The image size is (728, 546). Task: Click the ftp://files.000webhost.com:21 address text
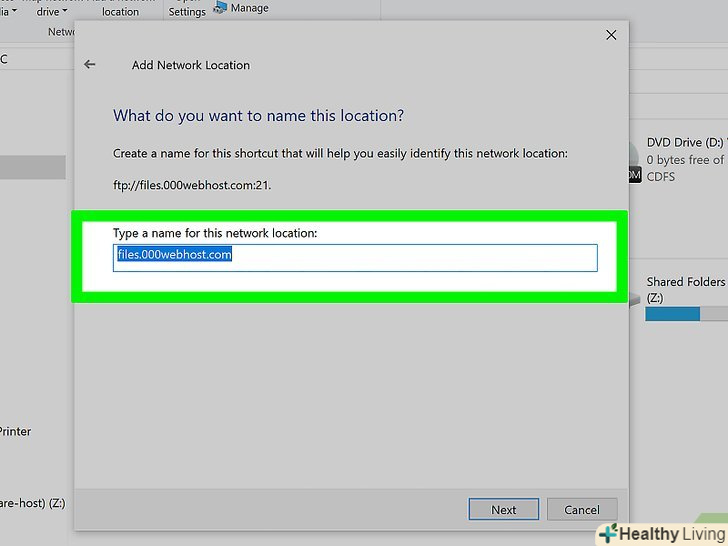192,185
